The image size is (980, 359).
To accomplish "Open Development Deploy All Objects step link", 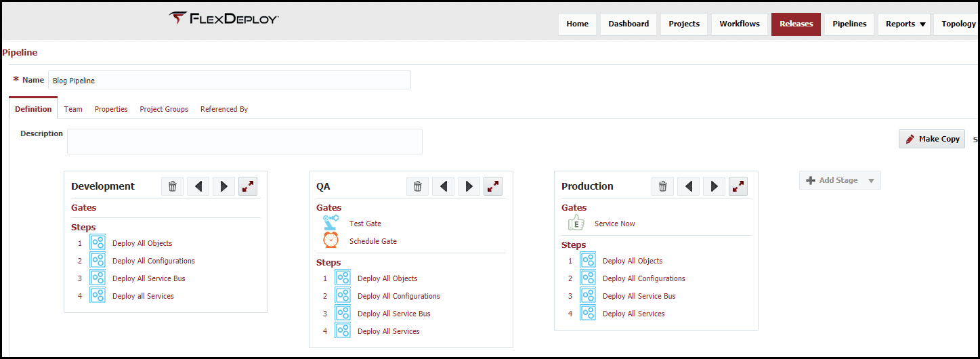I will pyautogui.click(x=142, y=243).
